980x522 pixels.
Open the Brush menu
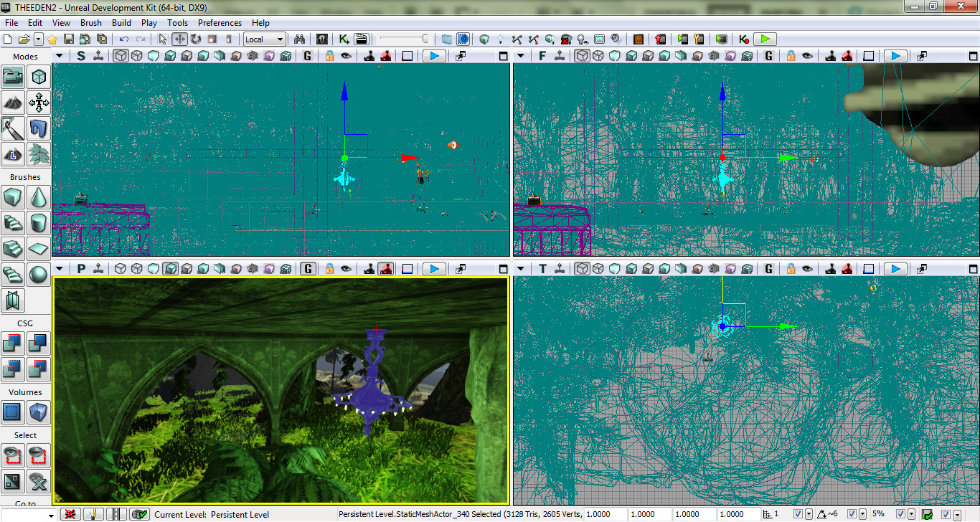[x=91, y=23]
